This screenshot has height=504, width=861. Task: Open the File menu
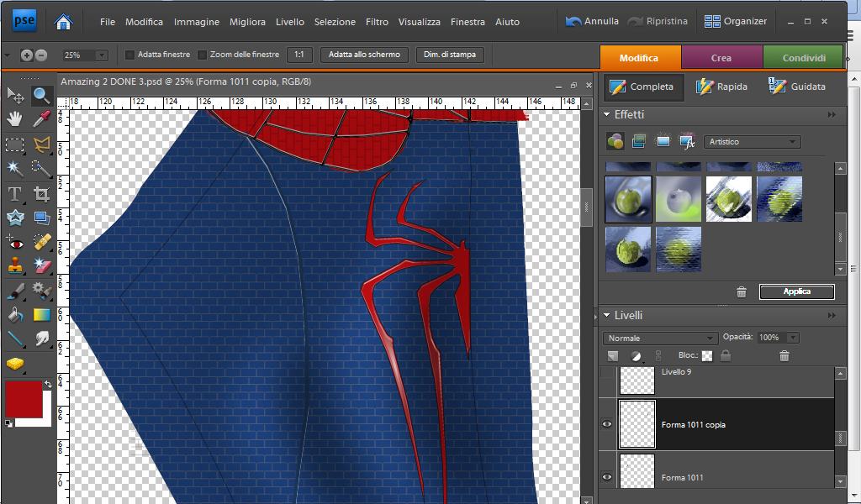(108, 22)
